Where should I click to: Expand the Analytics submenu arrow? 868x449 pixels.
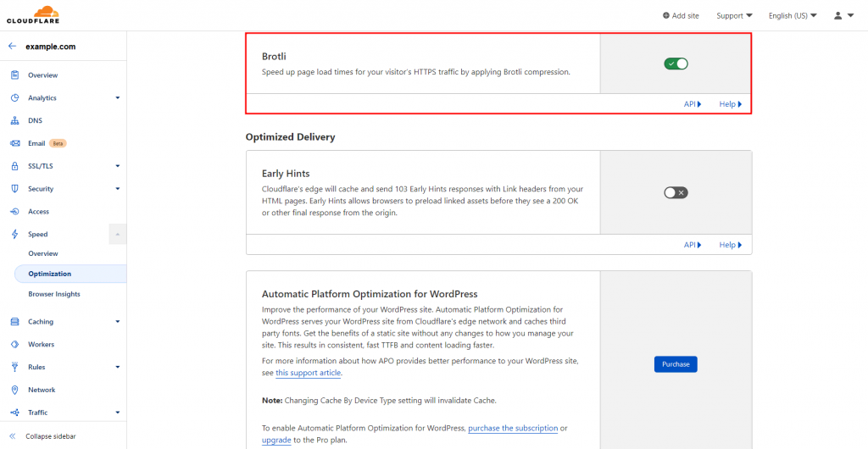pos(117,98)
